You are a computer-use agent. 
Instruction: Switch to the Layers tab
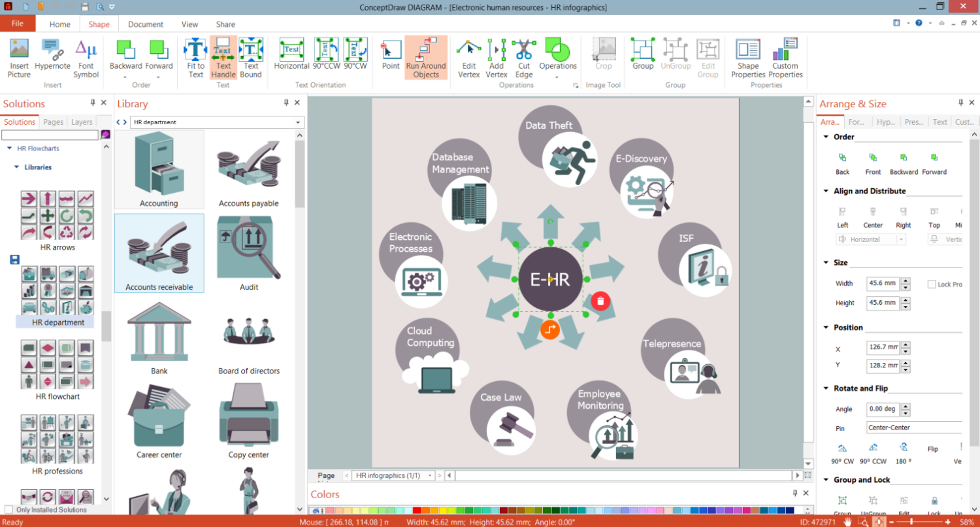click(x=82, y=122)
